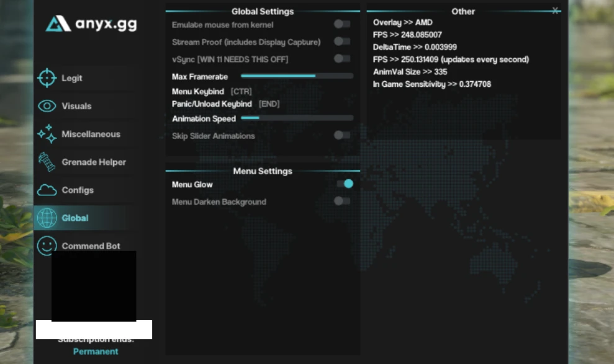Toggle the Stream Proof switch

(x=342, y=42)
